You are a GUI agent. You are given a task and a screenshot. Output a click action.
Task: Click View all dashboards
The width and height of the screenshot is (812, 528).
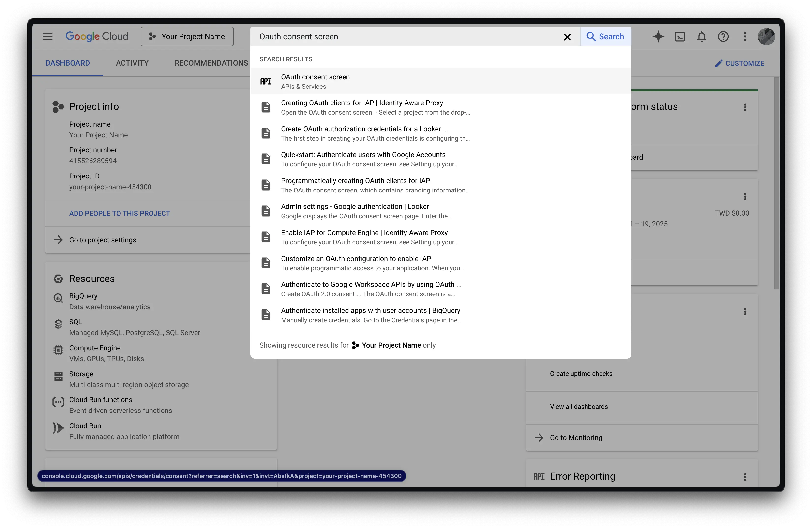(x=579, y=406)
